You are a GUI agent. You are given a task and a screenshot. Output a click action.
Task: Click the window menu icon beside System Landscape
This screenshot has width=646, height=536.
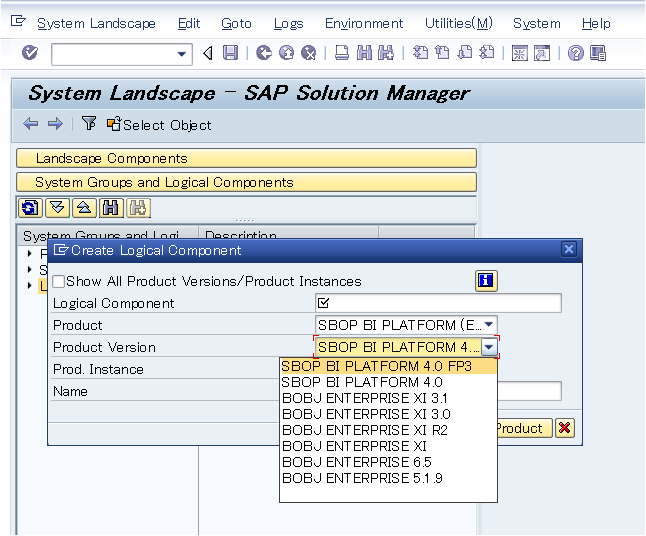click(18, 21)
